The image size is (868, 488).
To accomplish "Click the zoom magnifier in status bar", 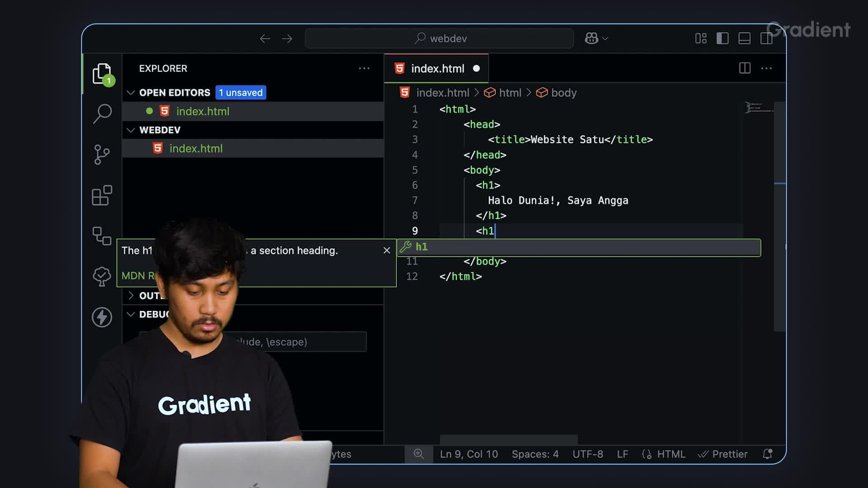I will (x=419, y=454).
